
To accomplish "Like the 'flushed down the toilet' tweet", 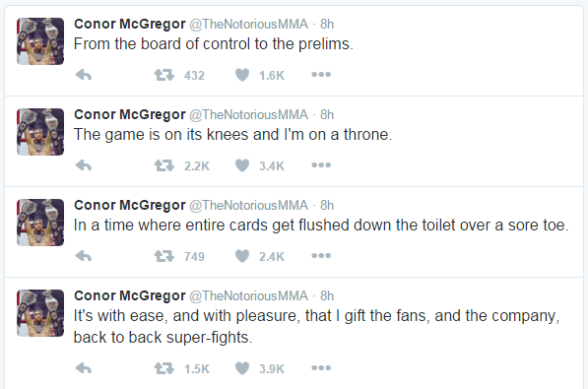I will pos(242,256).
